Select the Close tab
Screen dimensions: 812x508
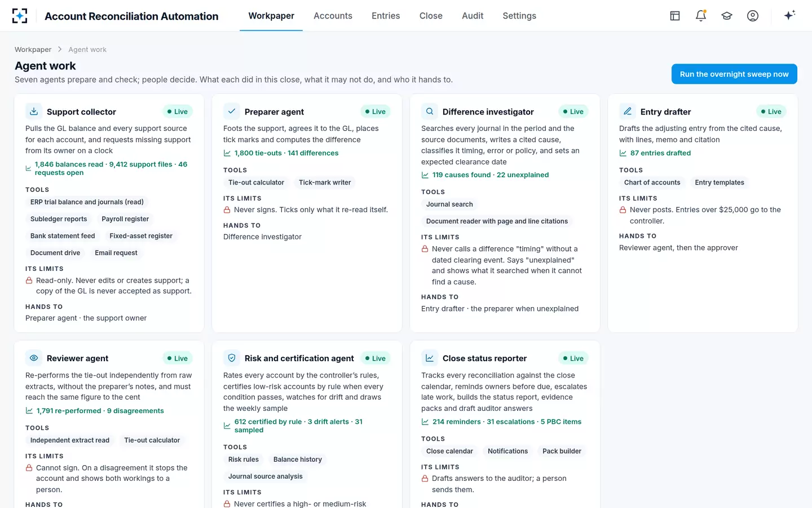click(x=431, y=16)
